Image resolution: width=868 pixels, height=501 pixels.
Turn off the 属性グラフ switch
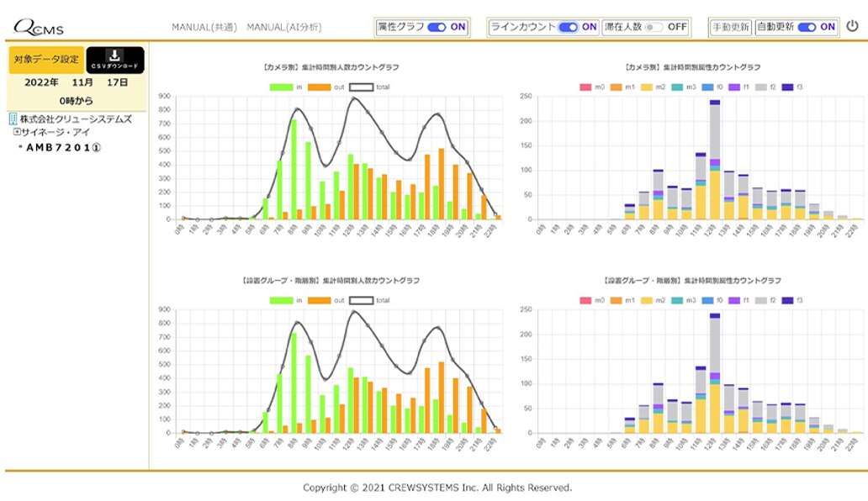pos(437,27)
